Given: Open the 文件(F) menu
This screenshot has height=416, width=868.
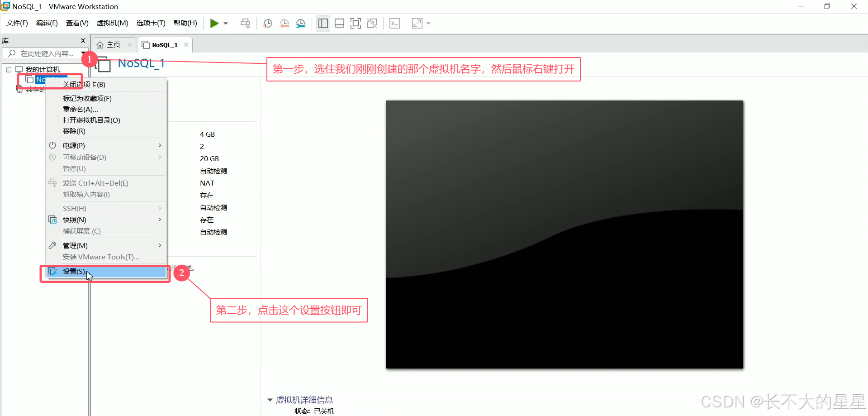Looking at the screenshot, I should click(17, 23).
